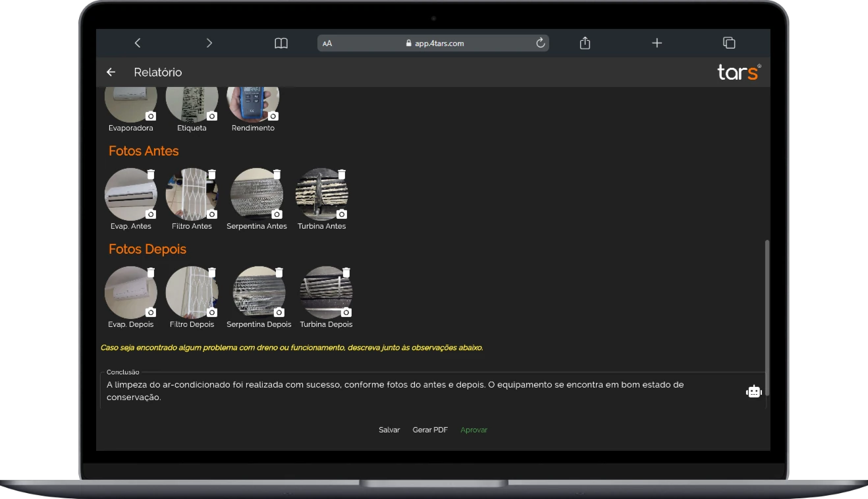The image size is (868, 499).
Task: Retake the Serpentina Antes photo with camera icon
Action: (277, 214)
